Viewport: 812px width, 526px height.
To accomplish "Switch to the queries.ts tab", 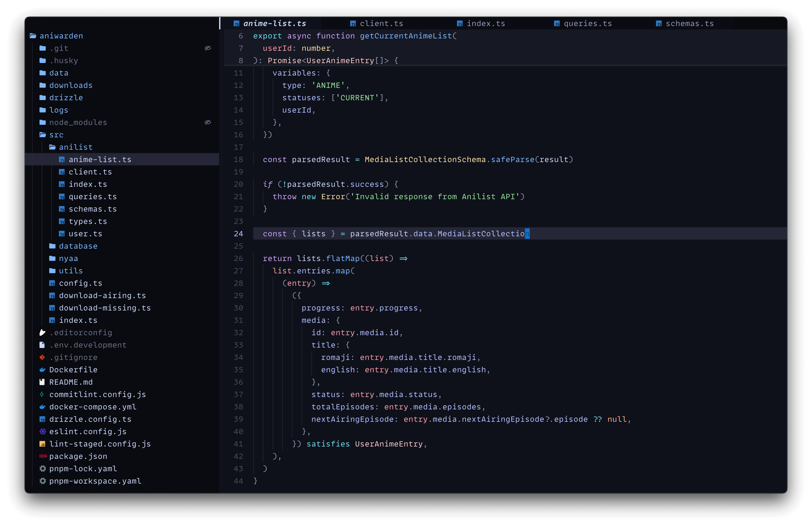I will pyautogui.click(x=583, y=24).
